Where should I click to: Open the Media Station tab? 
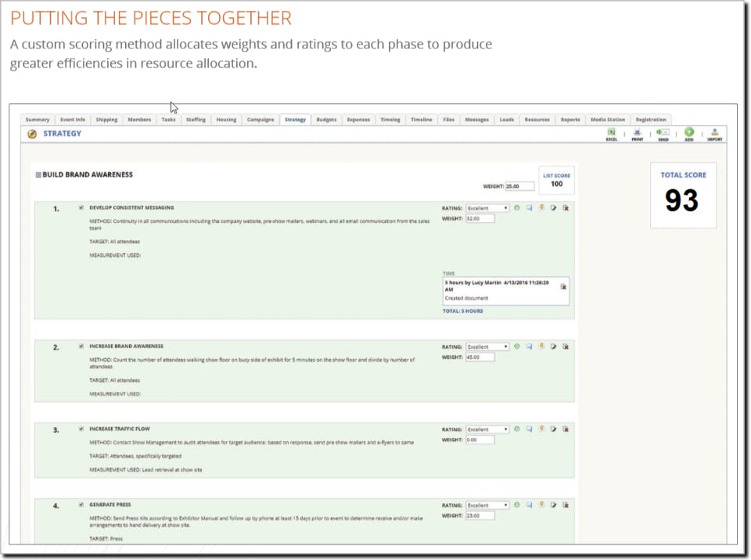(x=608, y=120)
